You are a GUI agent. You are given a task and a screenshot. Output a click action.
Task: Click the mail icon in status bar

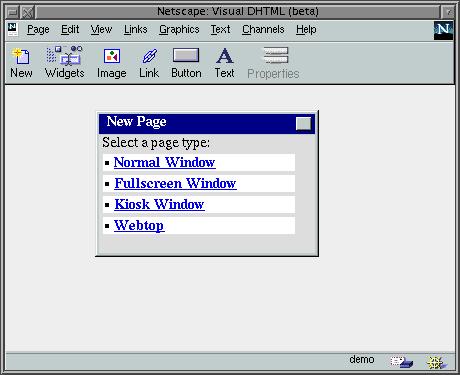click(402, 362)
